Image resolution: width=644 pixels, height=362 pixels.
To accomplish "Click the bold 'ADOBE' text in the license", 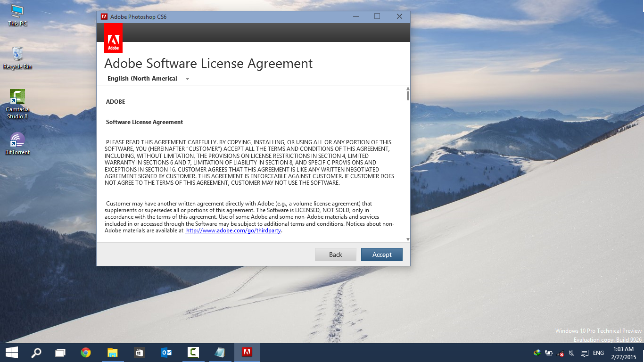I will tap(116, 102).
